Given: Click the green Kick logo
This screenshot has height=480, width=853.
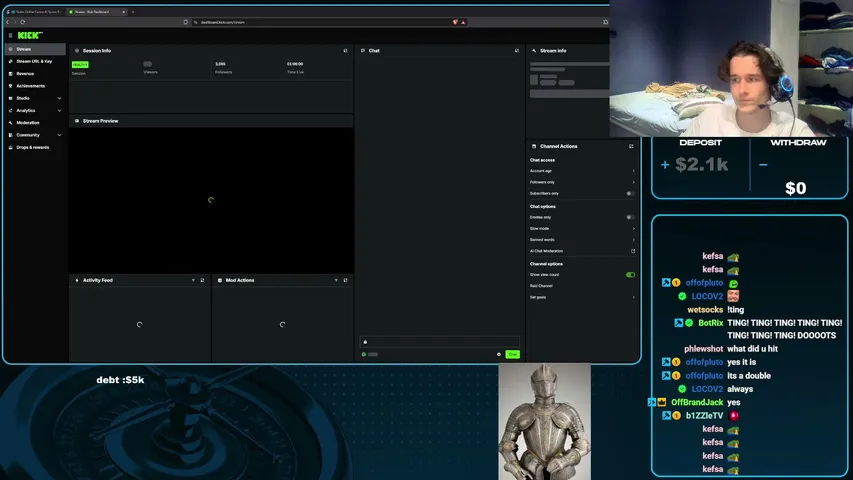Looking at the screenshot, I should pos(30,35).
